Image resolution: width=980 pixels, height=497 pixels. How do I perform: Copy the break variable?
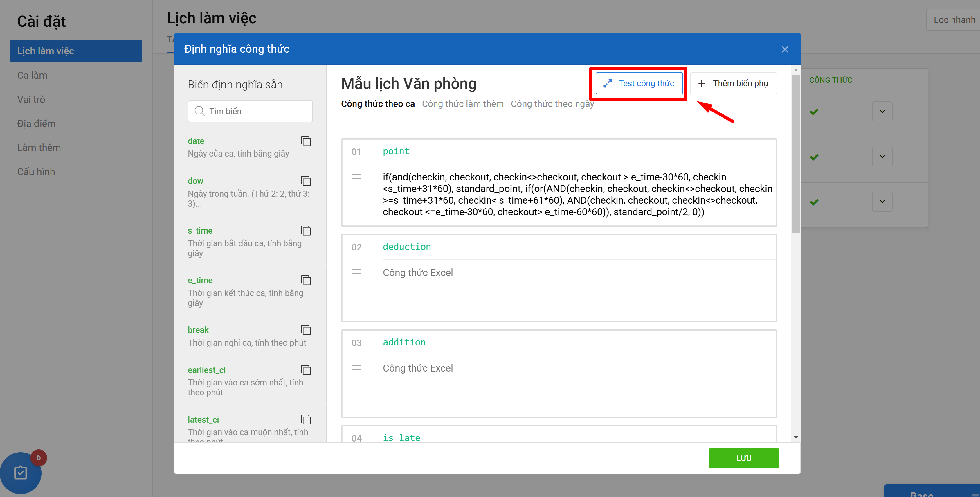click(x=306, y=330)
